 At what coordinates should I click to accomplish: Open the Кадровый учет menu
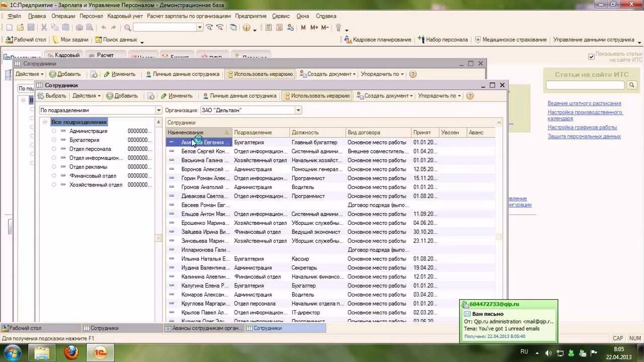pyautogui.click(x=125, y=16)
